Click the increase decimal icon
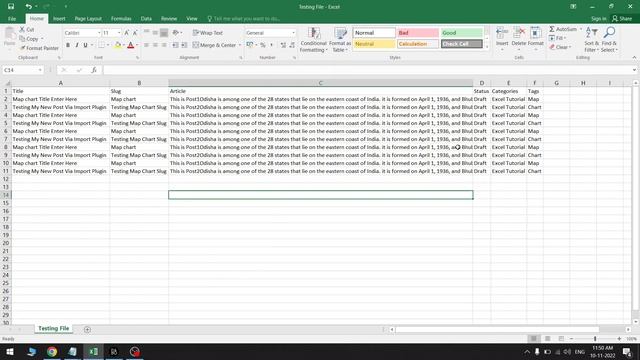Image resolution: width=640 pixels, height=360 pixels. 283,45
